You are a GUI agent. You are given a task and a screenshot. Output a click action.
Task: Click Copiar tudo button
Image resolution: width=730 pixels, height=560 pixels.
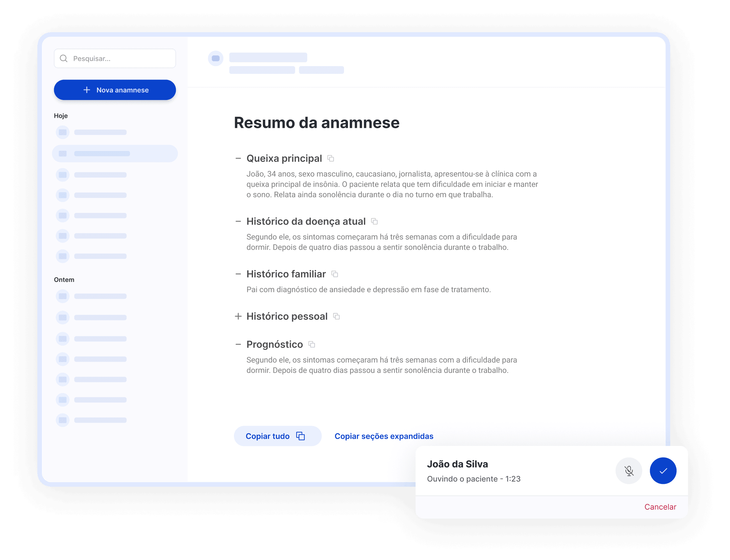(275, 436)
